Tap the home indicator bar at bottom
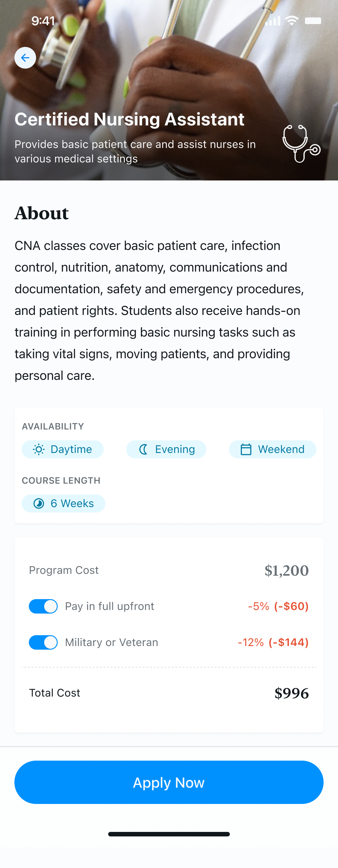338x868 pixels. pyautogui.click(x=169, y=834)
